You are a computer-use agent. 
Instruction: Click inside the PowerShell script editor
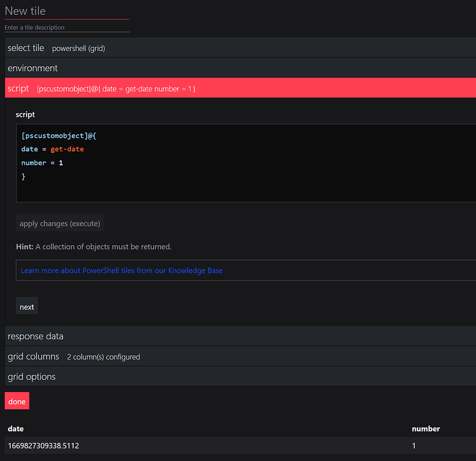[246, 163]
